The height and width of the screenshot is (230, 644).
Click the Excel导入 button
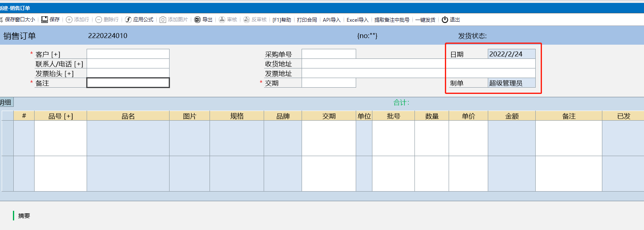[357, 20]
